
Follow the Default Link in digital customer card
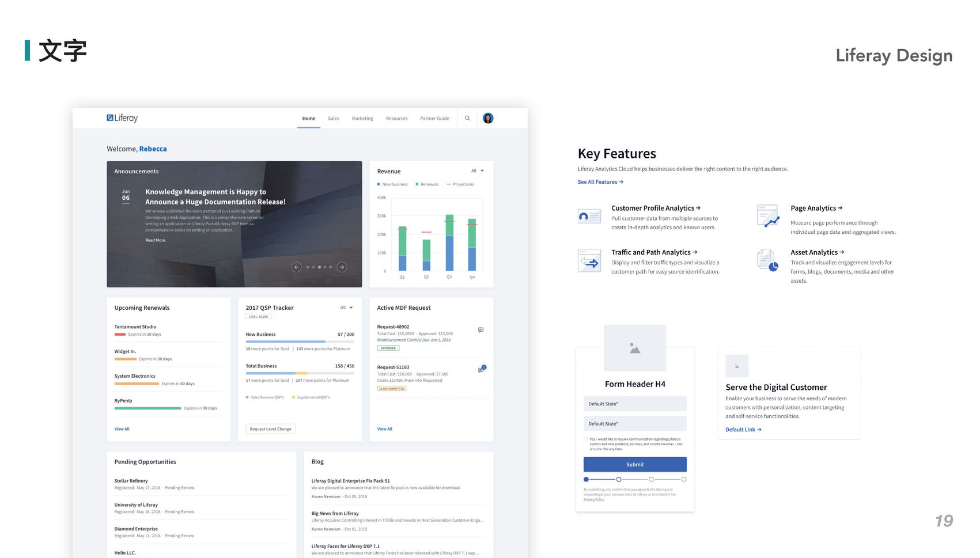743,430
